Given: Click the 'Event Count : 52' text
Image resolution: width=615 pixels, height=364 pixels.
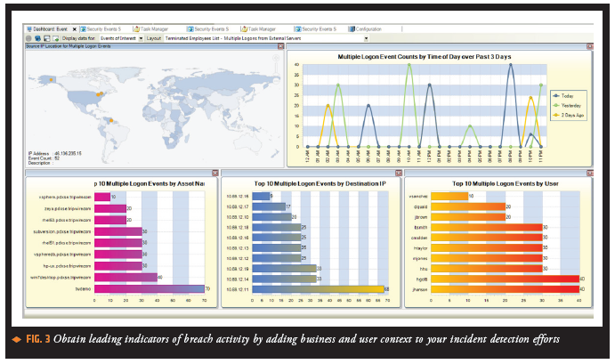Looking at the screenshot, I should [x=44, y=158].
